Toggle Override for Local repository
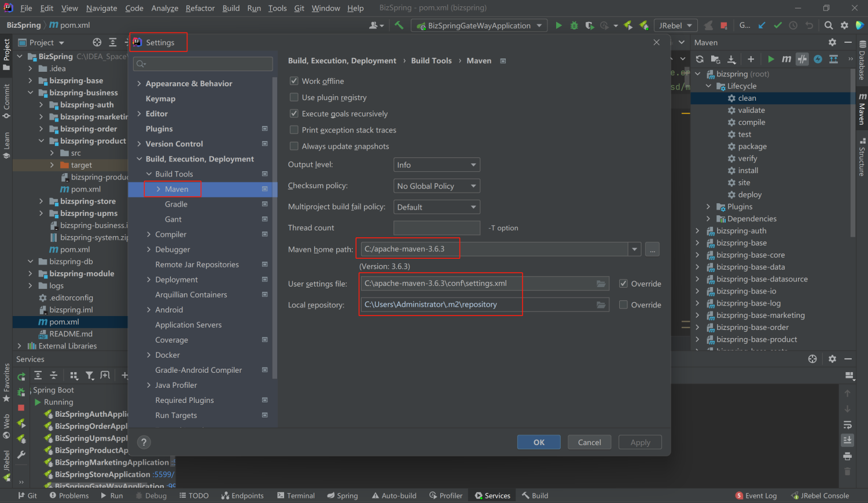This screenshot has height=503, width=868. [x=623, y=304]
